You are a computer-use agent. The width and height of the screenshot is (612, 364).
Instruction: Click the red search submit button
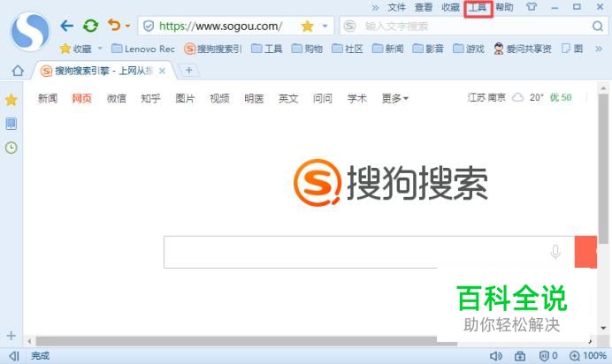585,252
